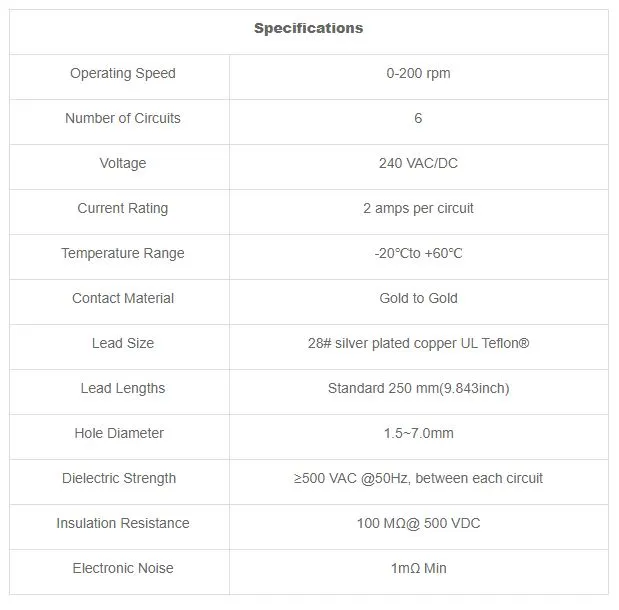Click the Gold to Gold value
619x610 pixels.
coord(418,298)
